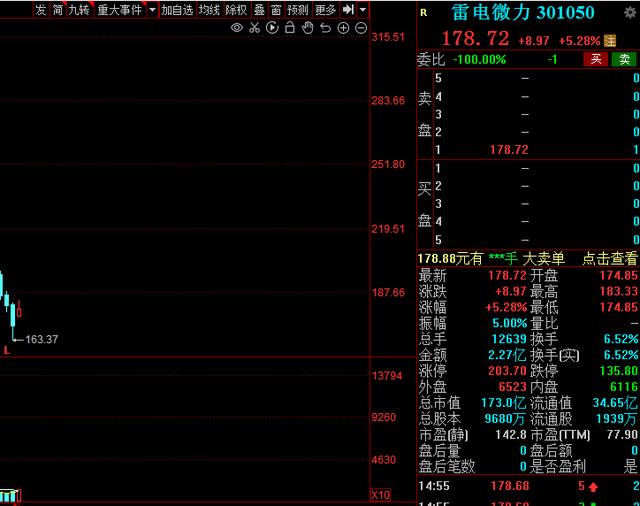The width and height of the screenshot is (640, 506).
Task: Open the 更多 more menu
Action: [x=325, y=9]
